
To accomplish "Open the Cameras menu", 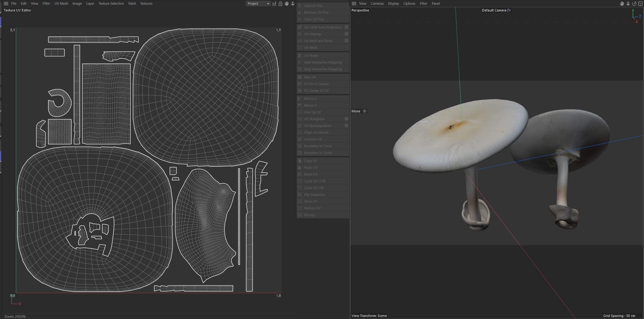I will point(377,3).
